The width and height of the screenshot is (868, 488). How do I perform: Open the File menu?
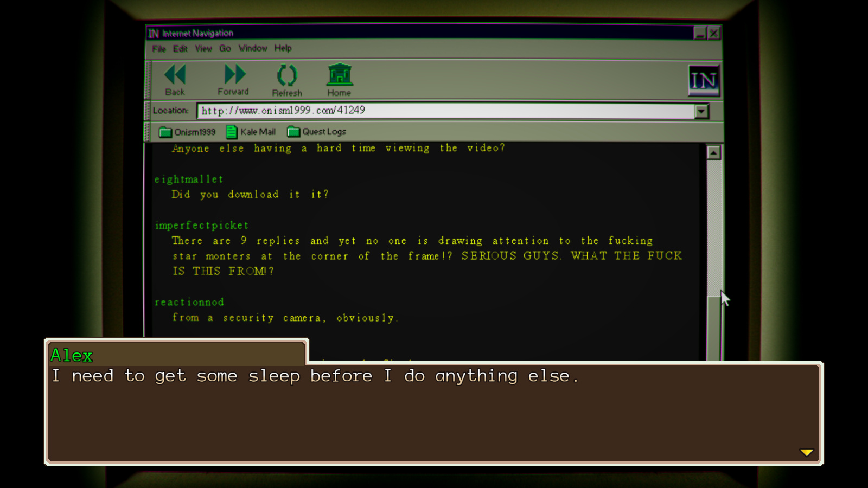(x=158, y=49)
